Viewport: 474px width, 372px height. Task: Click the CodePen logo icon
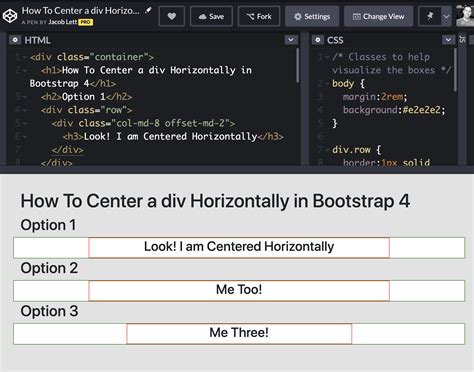(x=10, y=16)
